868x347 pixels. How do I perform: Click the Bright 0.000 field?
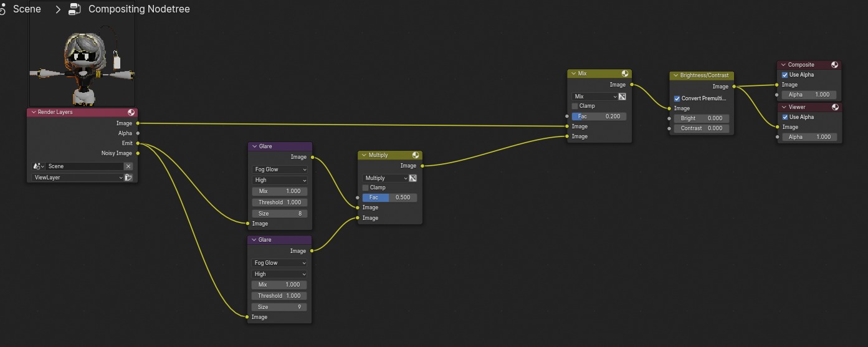[701, 118]
